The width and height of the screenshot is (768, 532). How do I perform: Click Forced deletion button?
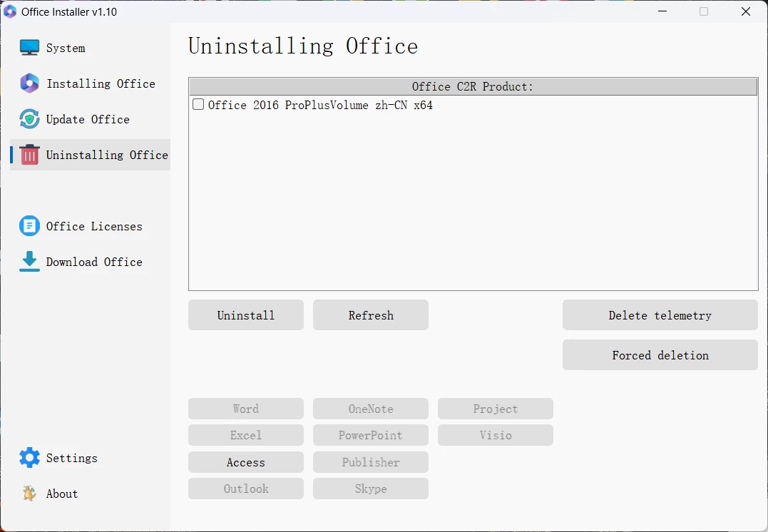(x=660, y=355)
